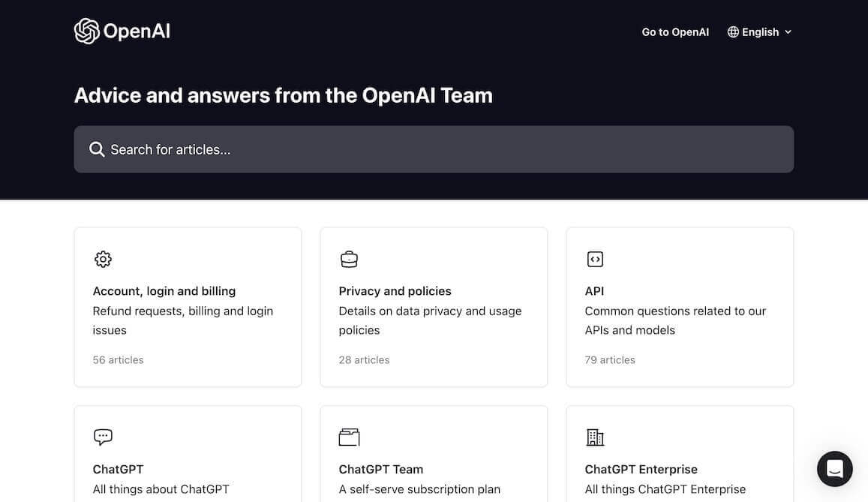
Task: Click the briefcase icon for Privacy and policies
Action: tap(349, 259)
